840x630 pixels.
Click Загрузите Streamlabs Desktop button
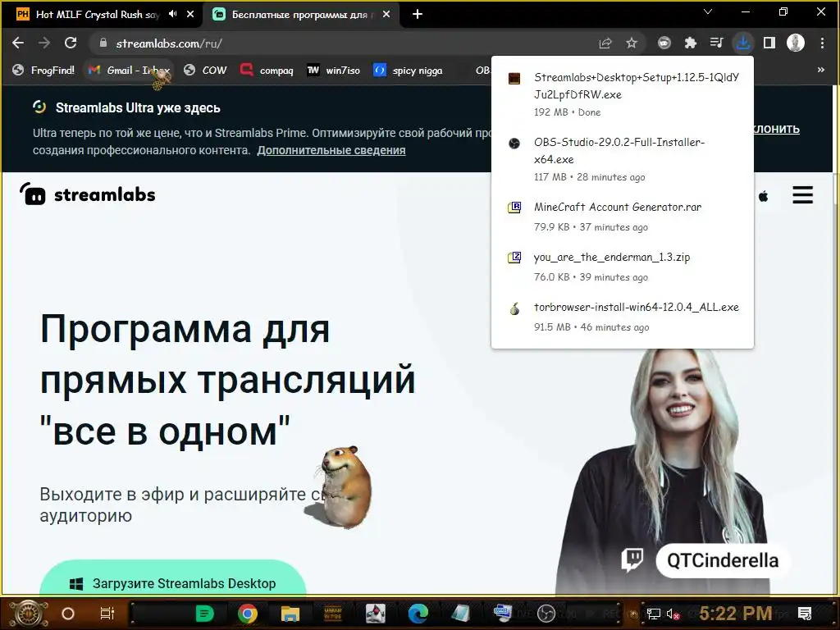[172, 578]
